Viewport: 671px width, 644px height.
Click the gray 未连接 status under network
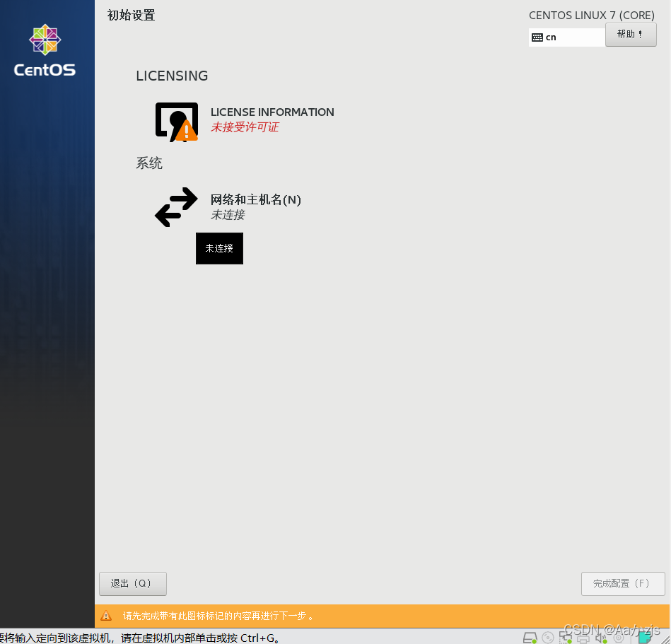point(228,215)
